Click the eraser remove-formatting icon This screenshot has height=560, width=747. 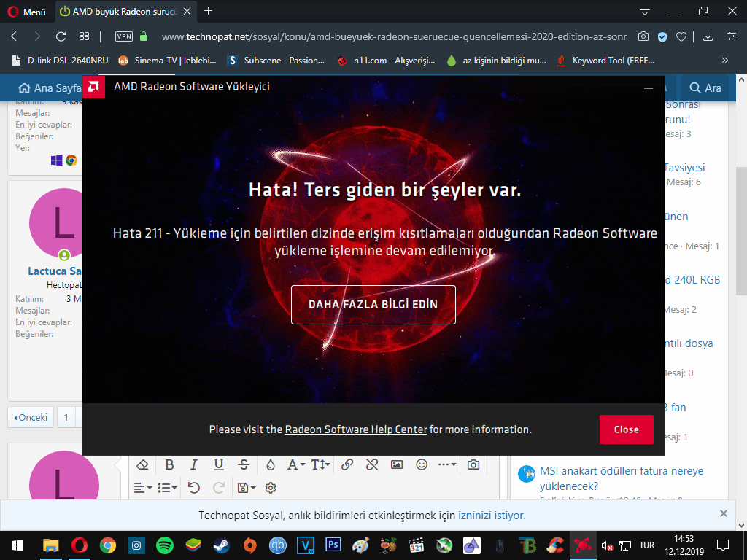[x=142, y=464]
